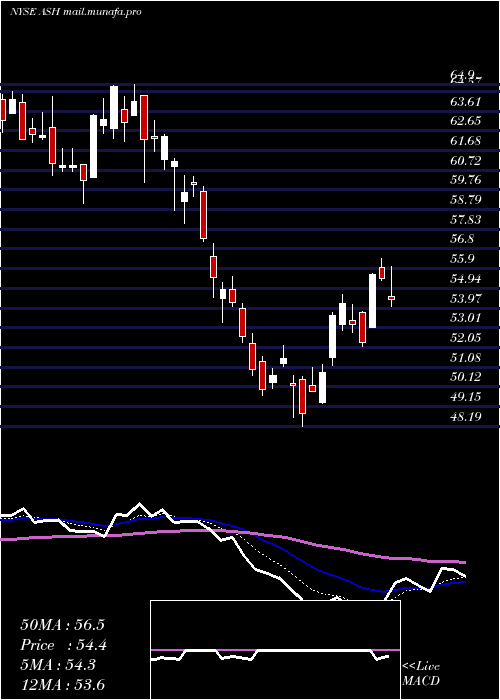Click the 63.61 price axis label

click(x=466, y=102)
